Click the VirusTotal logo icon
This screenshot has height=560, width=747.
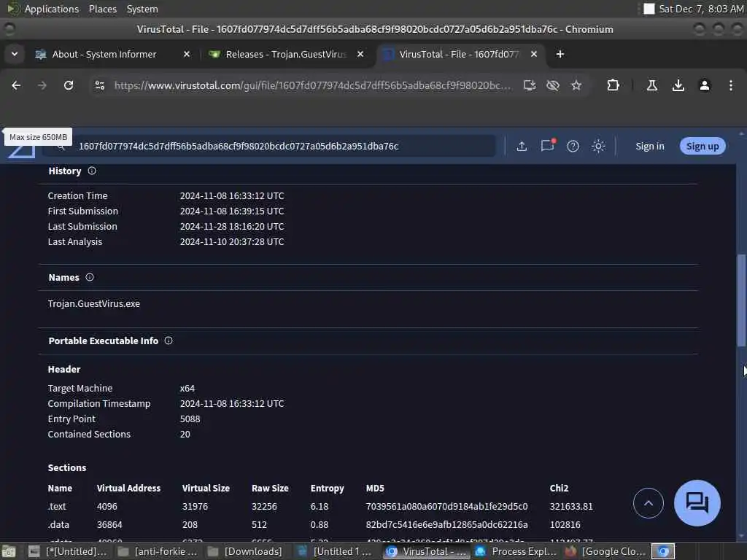coord(21,150)
